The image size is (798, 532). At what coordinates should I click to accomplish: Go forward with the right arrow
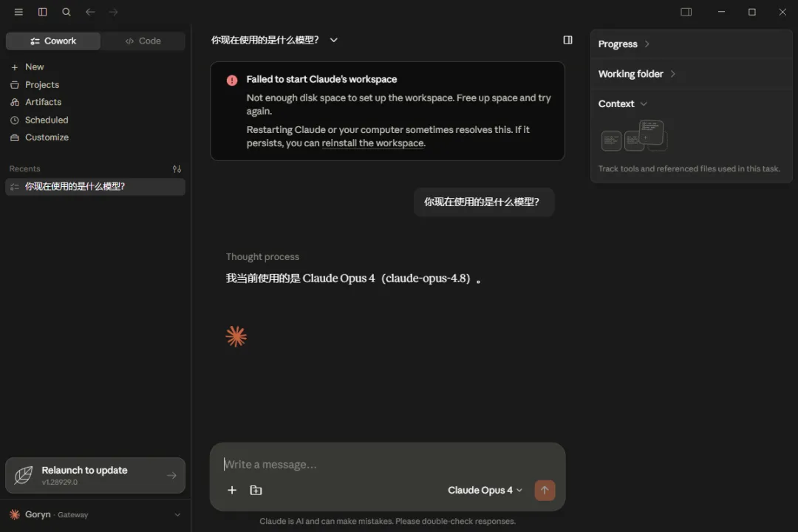pos(113,12)
